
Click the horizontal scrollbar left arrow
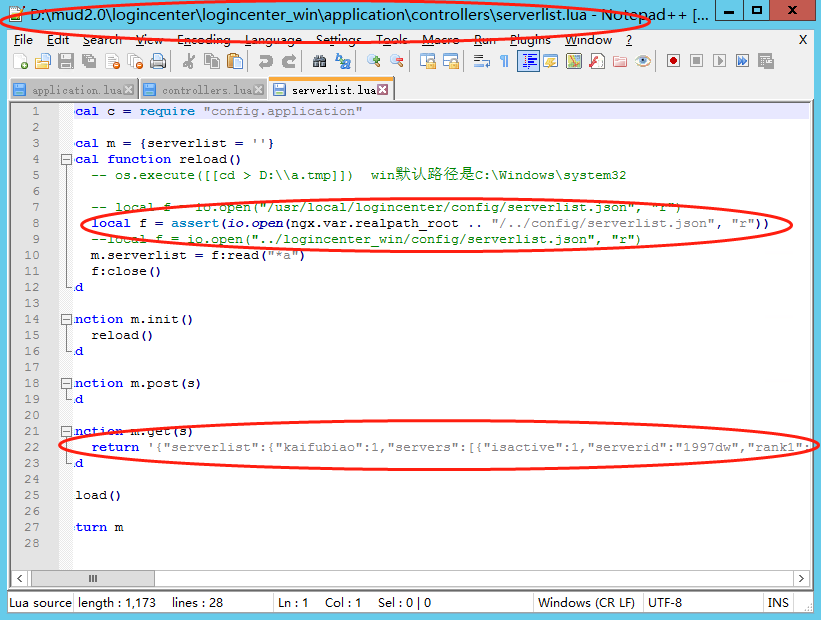(19, 578)
